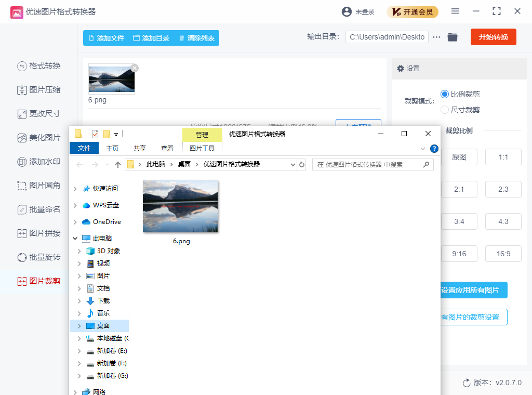This screenshot has width=532, height=395.
Task: Choose the 16:9 crop ratio
Action: [x=503, y=254]
